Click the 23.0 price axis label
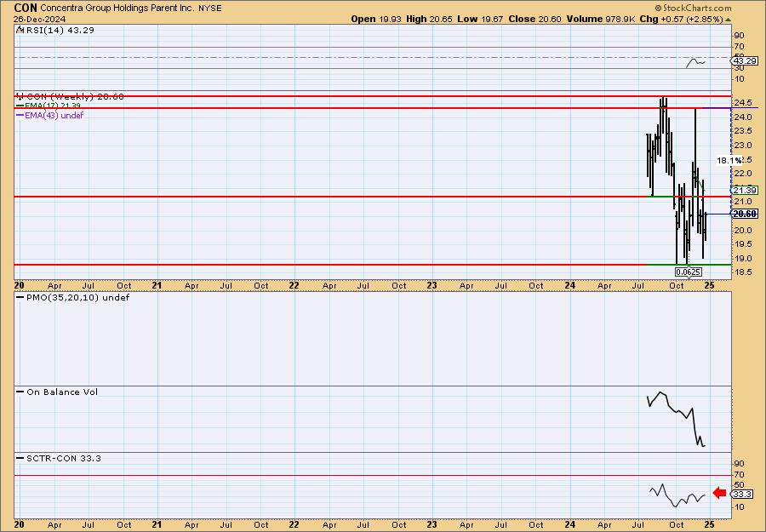This screenshot has height=532, width=766. [742, 145]
